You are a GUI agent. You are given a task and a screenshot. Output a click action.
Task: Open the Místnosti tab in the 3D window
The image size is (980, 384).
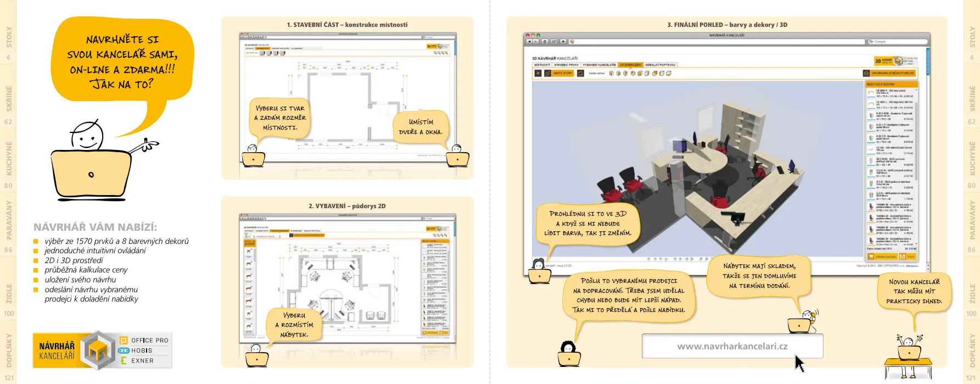[542, 65]
